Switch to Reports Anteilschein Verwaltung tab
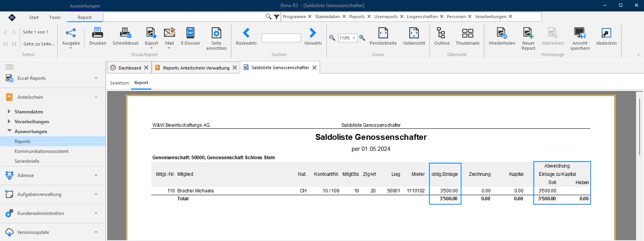644x241 pixels. (x=196, y=68)
